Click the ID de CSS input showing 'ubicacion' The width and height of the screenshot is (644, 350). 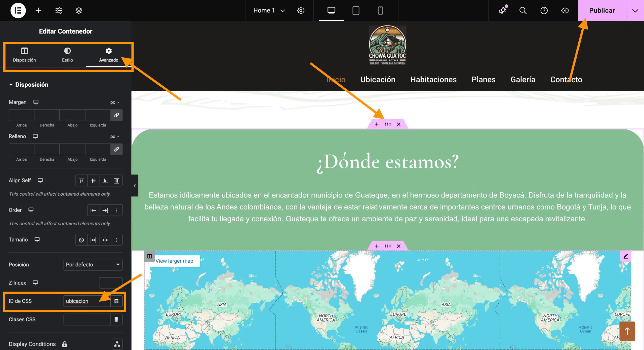pyautogui.click(x=87, y=301)
